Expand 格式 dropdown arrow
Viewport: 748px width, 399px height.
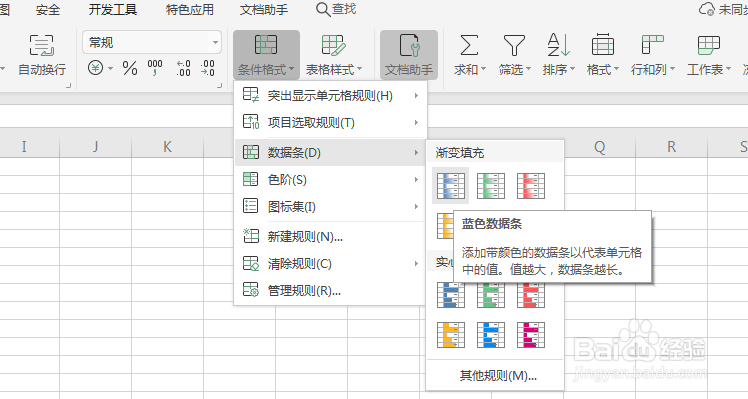pos(616,70)
